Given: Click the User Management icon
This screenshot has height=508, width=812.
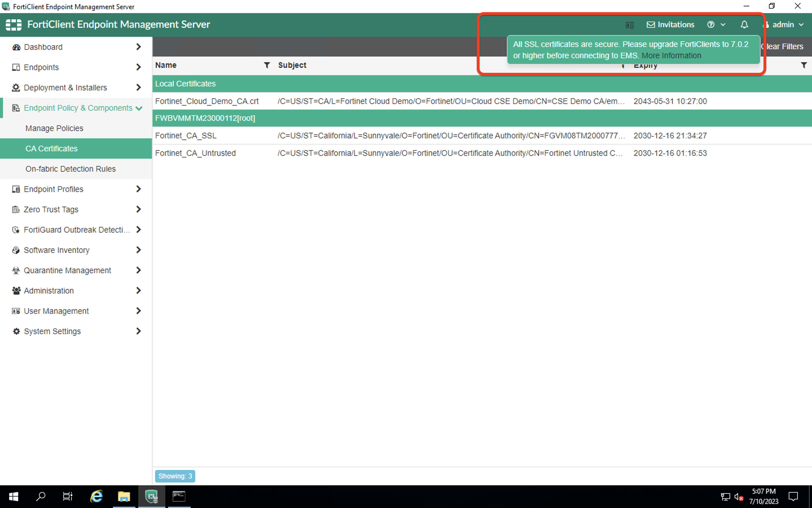Looking at the screenshot, I should coord(16,311).
